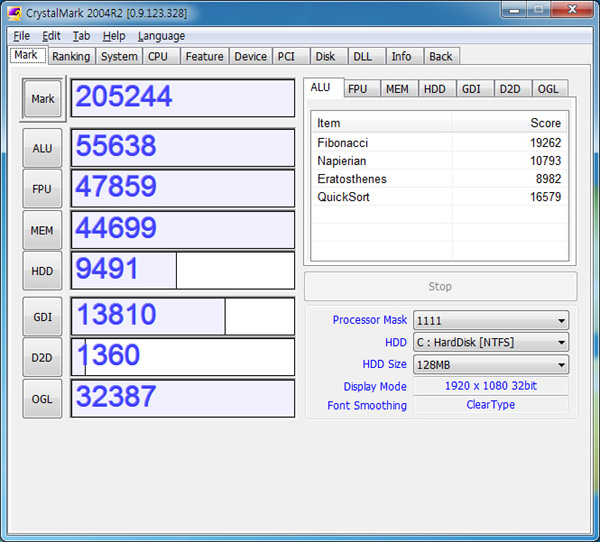
Task: Close the CrystalMark window
Action: [x=572, y=10]
